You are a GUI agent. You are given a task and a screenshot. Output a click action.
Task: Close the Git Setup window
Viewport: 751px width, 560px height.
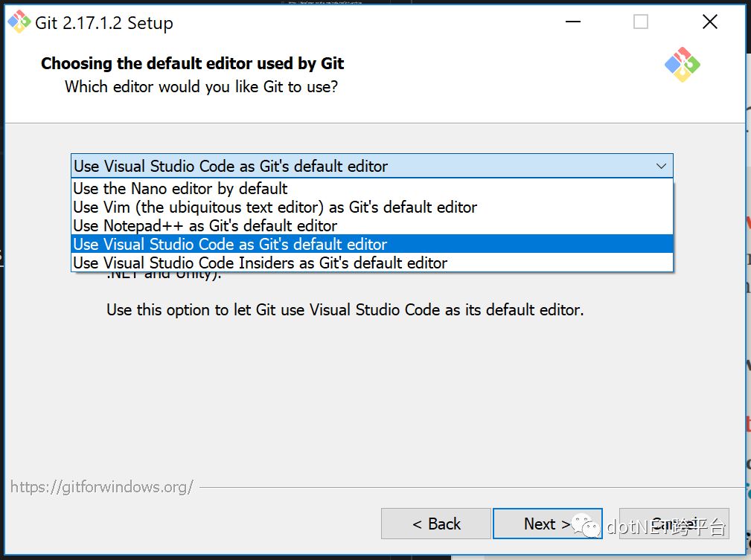(710, 22)
